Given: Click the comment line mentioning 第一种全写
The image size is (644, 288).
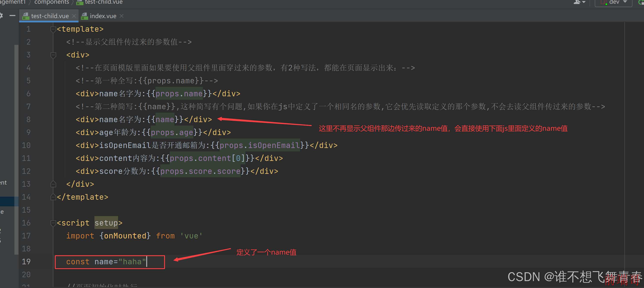Looking at the screenshot, I should pyautogui.click(x=147, y=81).
